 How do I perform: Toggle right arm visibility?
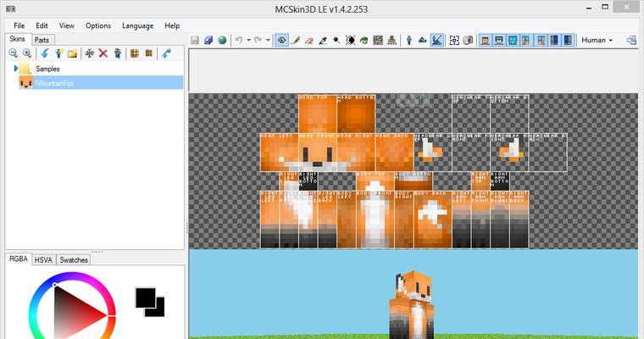pyautogui.click(x=541, y=41)
